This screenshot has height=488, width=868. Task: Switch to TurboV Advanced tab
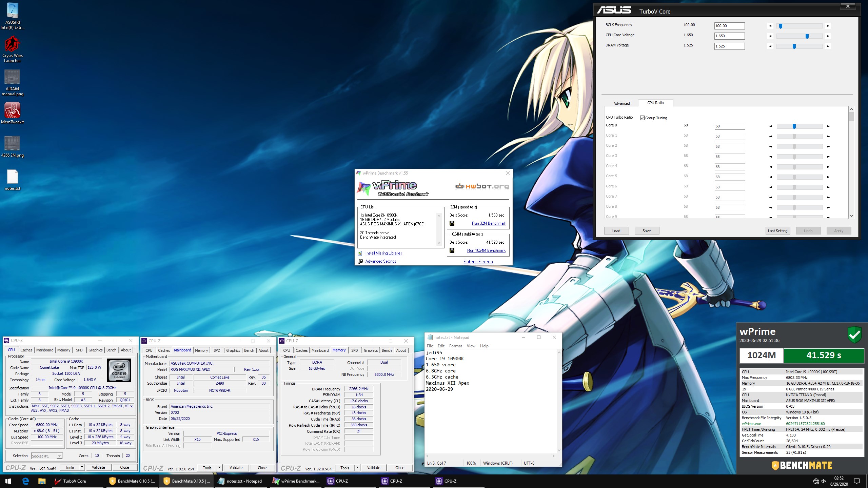[622, 103]
